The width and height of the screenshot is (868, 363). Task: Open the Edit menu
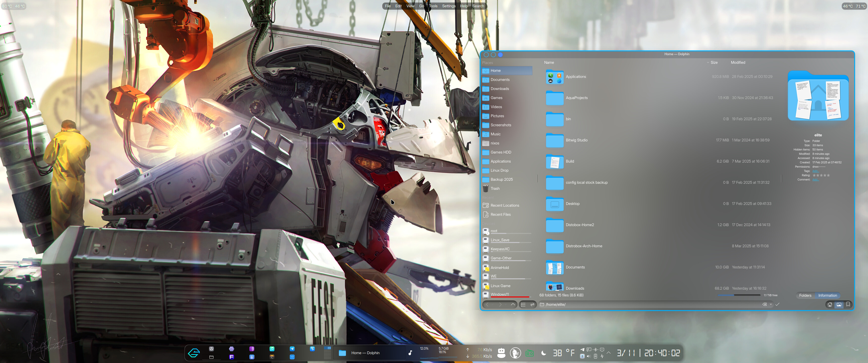tap(398, 6)
